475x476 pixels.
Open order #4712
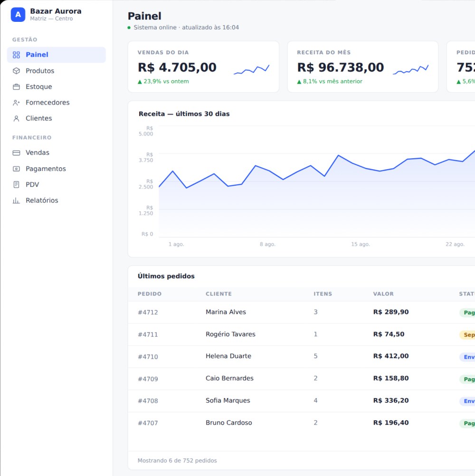[x=148, y=313]
